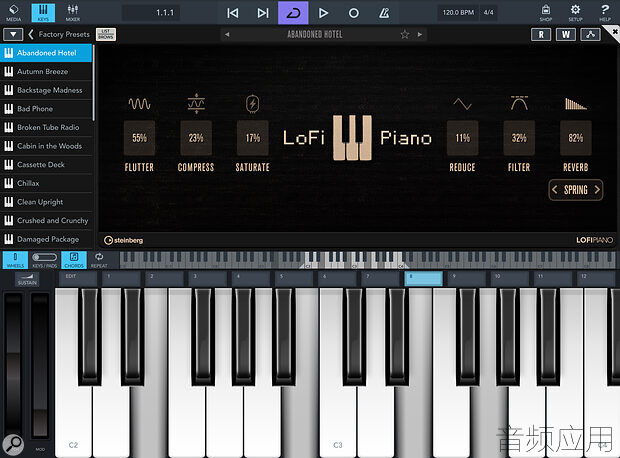Adjust Reduce 11% value
Screen dimensions: 620x458
pyautogui.click(x=463, y=138)
